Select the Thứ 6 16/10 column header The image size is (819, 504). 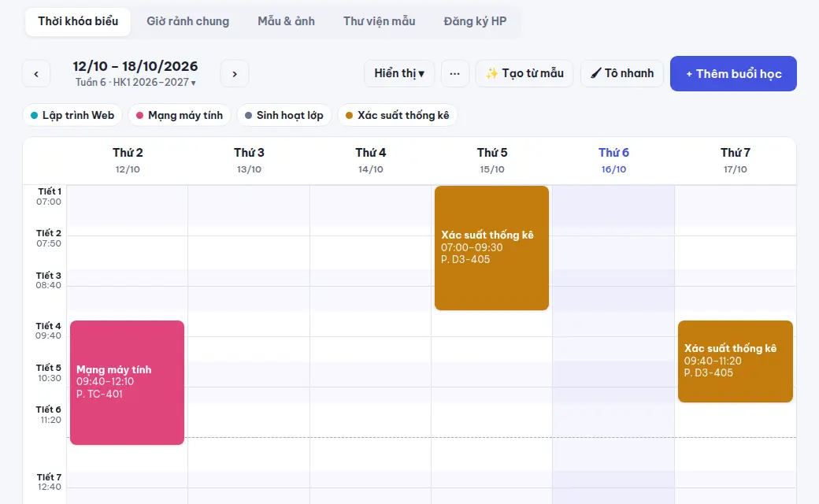tap(613, 161)
